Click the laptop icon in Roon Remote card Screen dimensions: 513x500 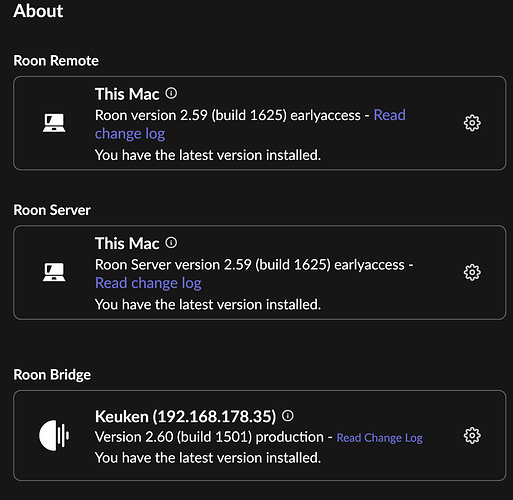[x=54, y=123]
